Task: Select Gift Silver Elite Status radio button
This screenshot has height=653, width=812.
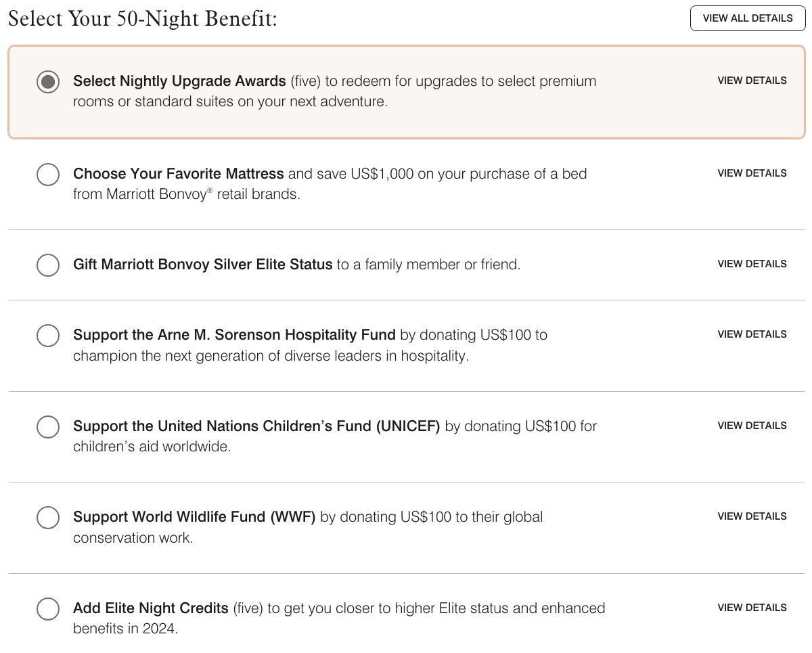Action: click(x=48, y=265)
